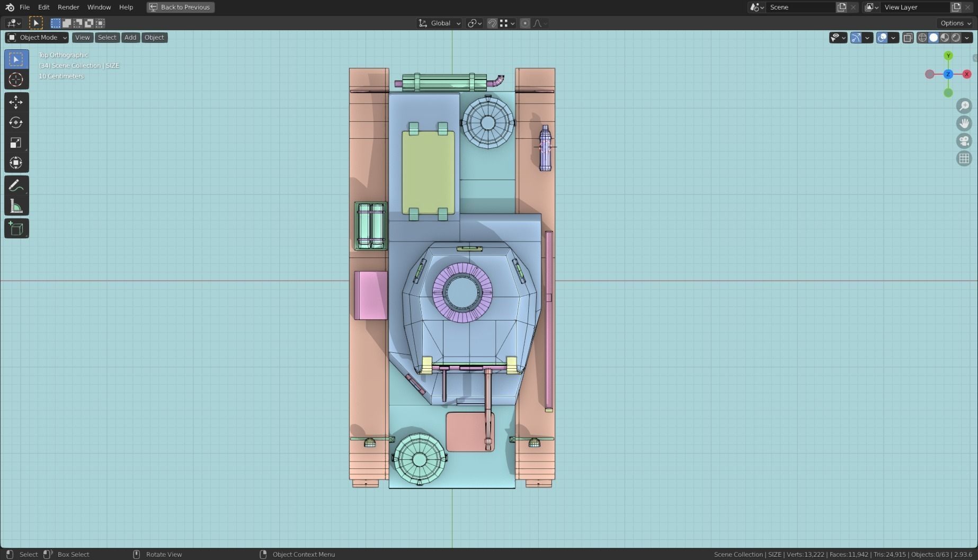
Task: Activate the tweak select tool in the header
Action: 36,23
